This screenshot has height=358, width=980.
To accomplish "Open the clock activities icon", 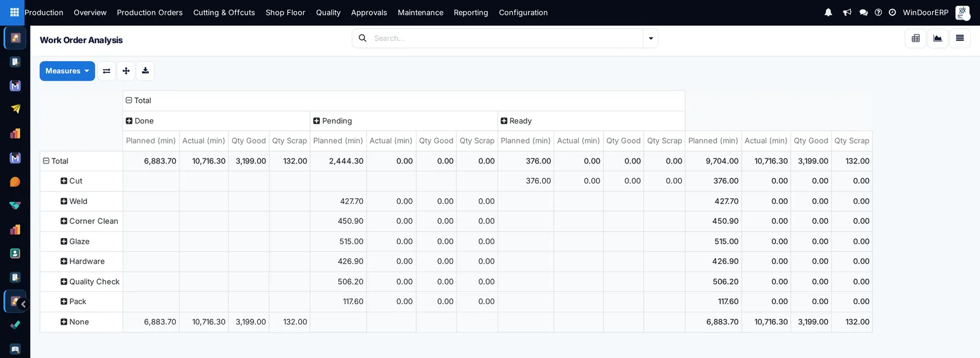I will pos(892,12).
